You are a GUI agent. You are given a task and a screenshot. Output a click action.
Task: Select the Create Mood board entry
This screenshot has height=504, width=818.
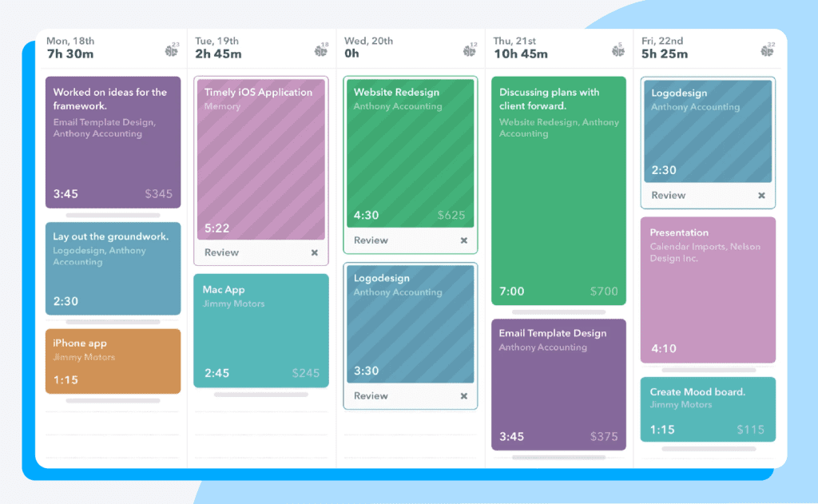pos(708,410)
